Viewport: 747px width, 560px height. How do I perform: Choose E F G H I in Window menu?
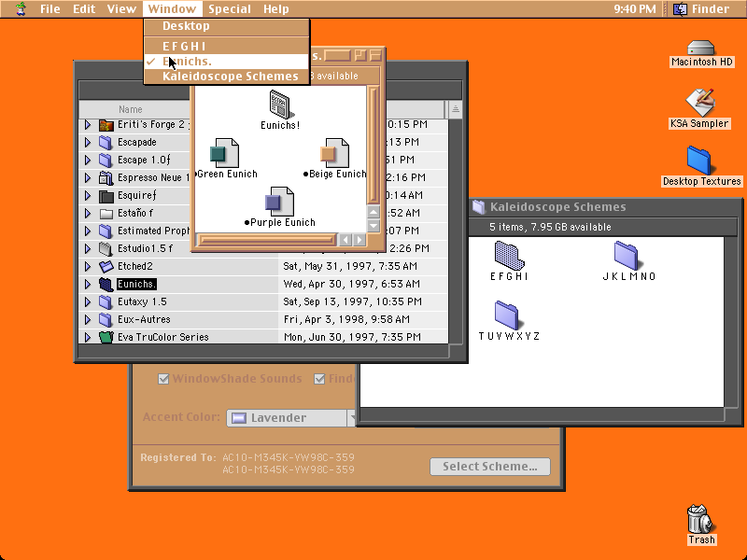click(x=227, y=46)
